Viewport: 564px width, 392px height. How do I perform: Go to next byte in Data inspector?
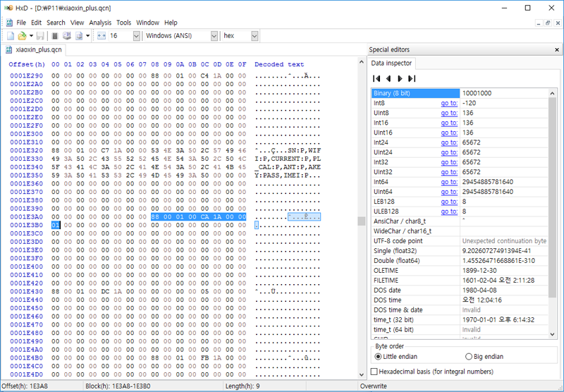[x=400, y=78]
